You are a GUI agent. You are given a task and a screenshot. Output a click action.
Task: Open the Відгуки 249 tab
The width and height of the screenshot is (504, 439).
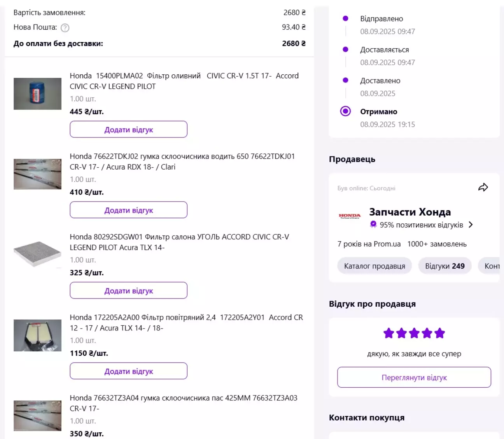(x=445, y=266)
